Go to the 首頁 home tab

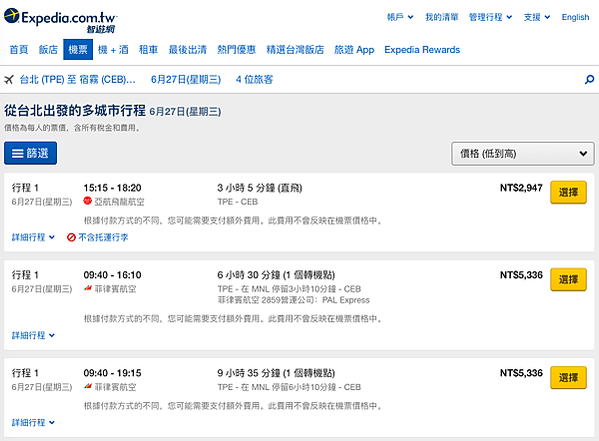[19, 50]
